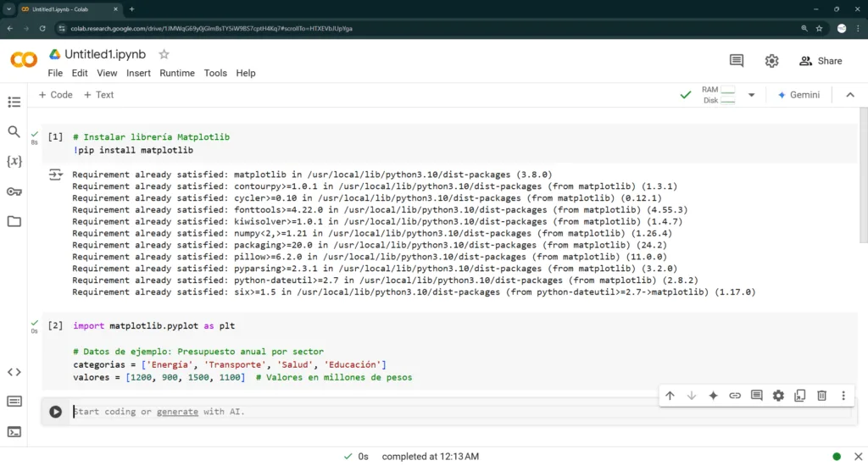Open the Find and replace search icon
The height and width of the screenshot is (466, 868).
(x=14, y=131)
